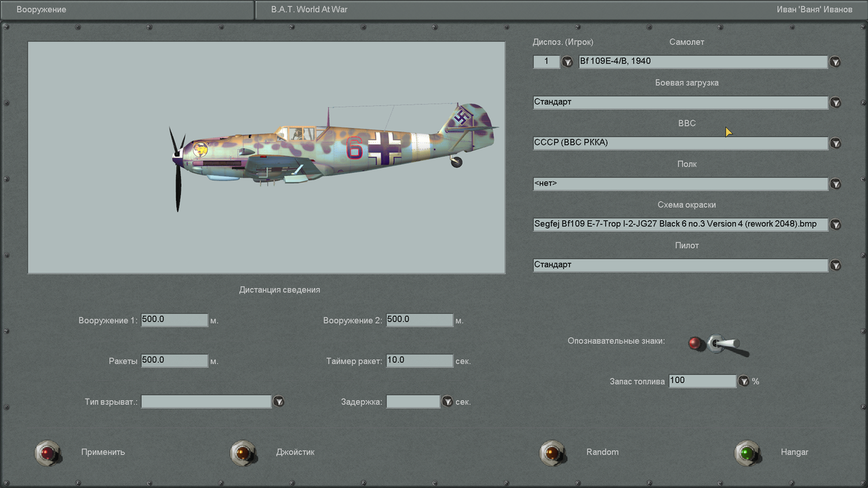This screenshot has height=488, width=868.
Task: Open the ВВС dropdown showing СССР (ВВС РККА)
Action: [835, 143]
